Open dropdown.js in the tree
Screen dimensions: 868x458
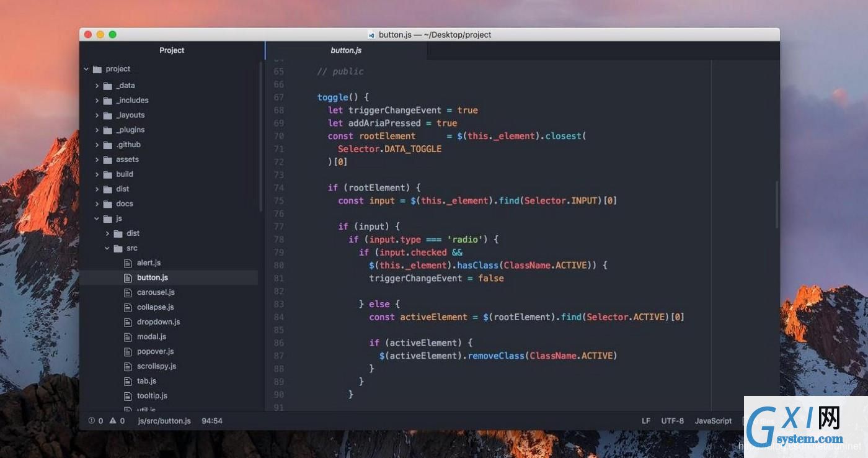coord(159,322)
